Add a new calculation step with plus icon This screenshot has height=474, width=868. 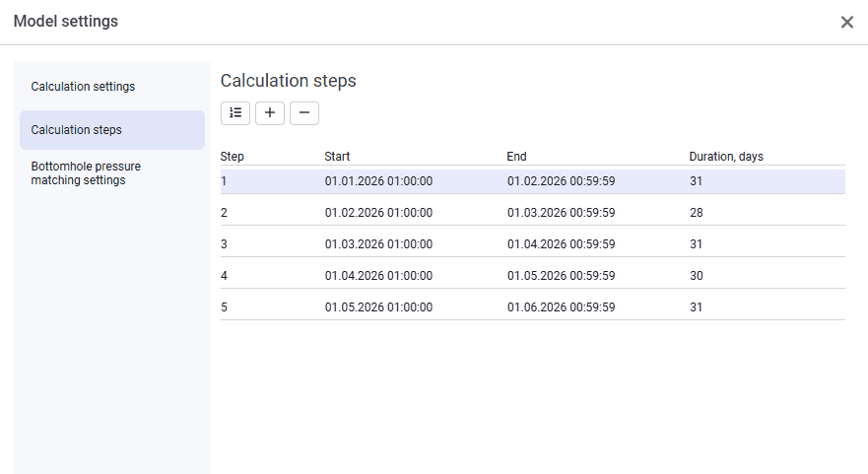(x=270, y=113)
